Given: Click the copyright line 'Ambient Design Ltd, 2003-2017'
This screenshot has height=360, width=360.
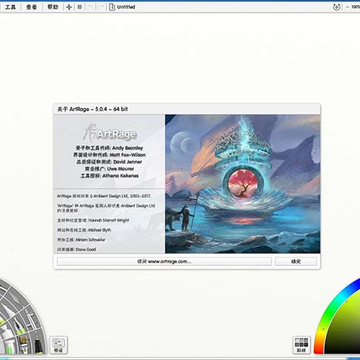Looking at the screenshot, I should (x=104, y=196).
